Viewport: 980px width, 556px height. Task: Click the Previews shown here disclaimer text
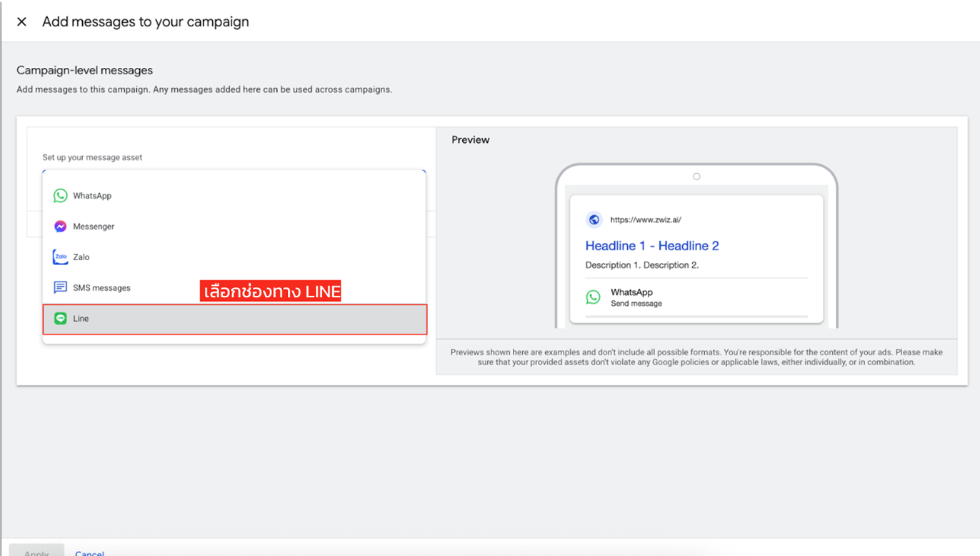[x=696, y=357]
